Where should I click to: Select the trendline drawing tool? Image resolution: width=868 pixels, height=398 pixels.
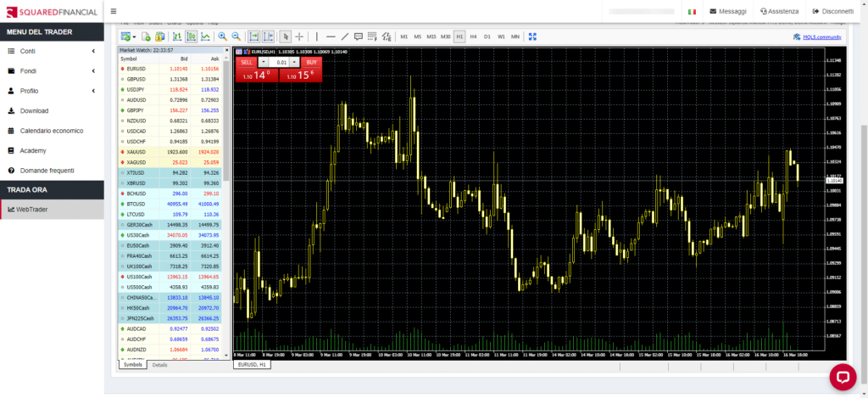coord(345,36)
